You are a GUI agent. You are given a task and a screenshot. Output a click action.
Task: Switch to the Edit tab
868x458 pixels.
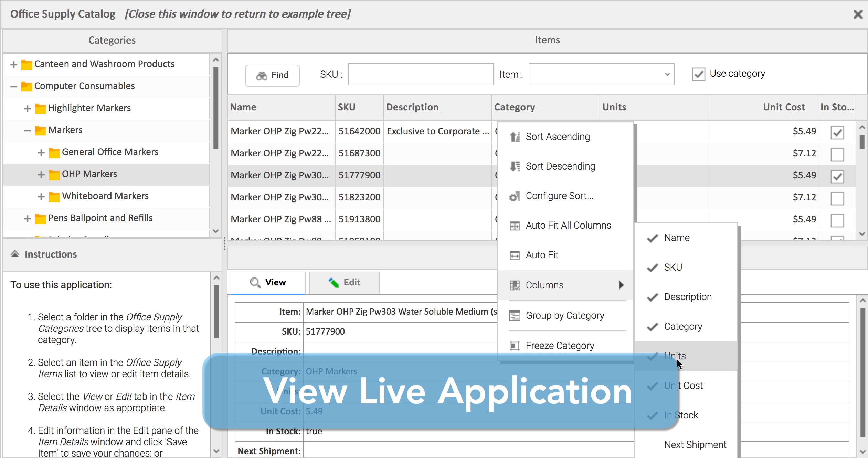344,283
